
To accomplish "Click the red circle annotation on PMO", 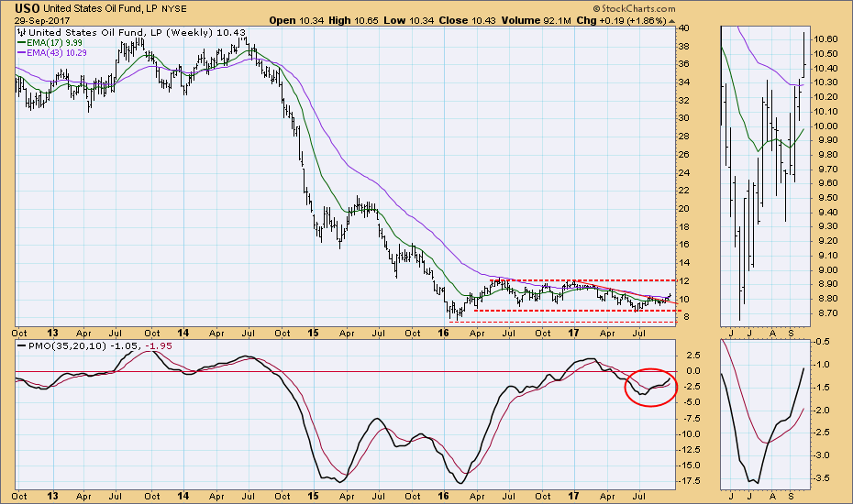I will point(649,386).
